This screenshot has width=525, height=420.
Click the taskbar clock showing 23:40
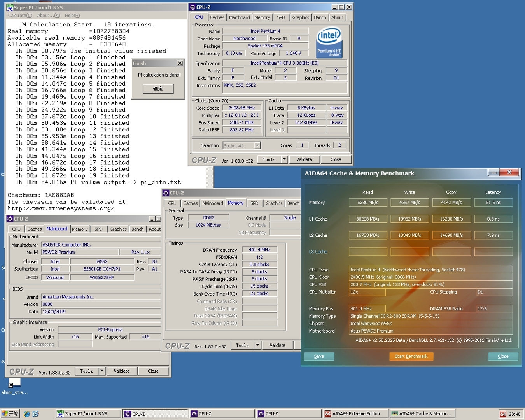(x=514, y=414)
